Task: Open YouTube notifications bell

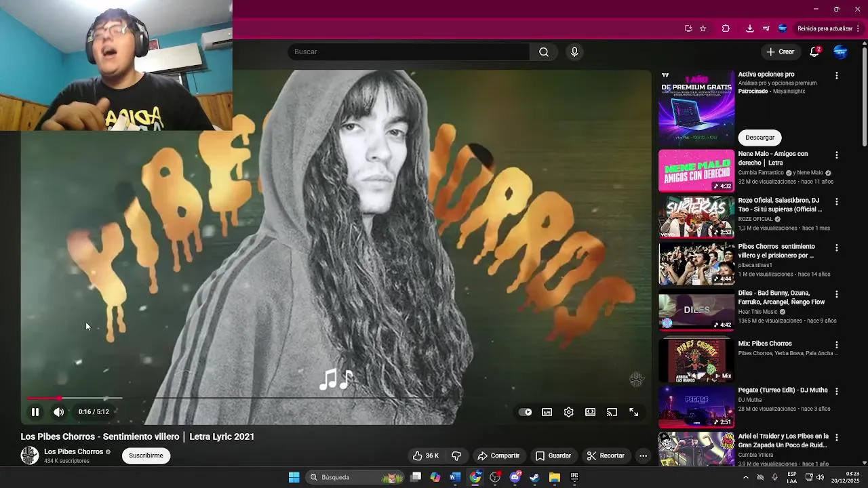Action: 814,52
